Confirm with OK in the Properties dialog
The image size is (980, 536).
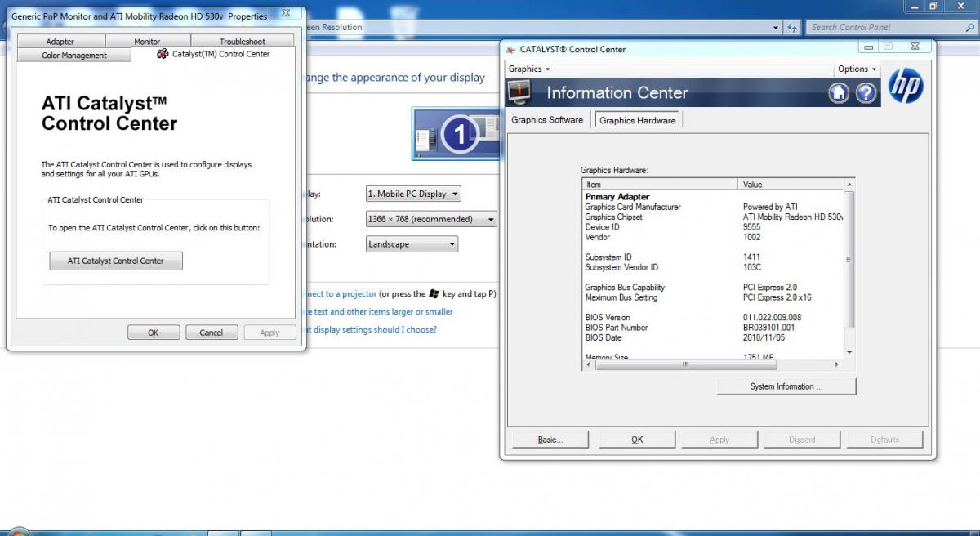[x=153, y=333]
